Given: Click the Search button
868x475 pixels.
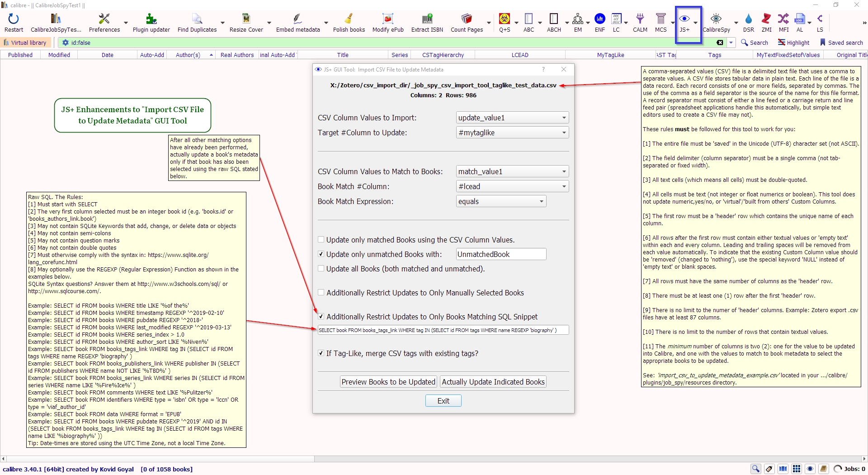Looking at the screenshot, I should (755, 43).
